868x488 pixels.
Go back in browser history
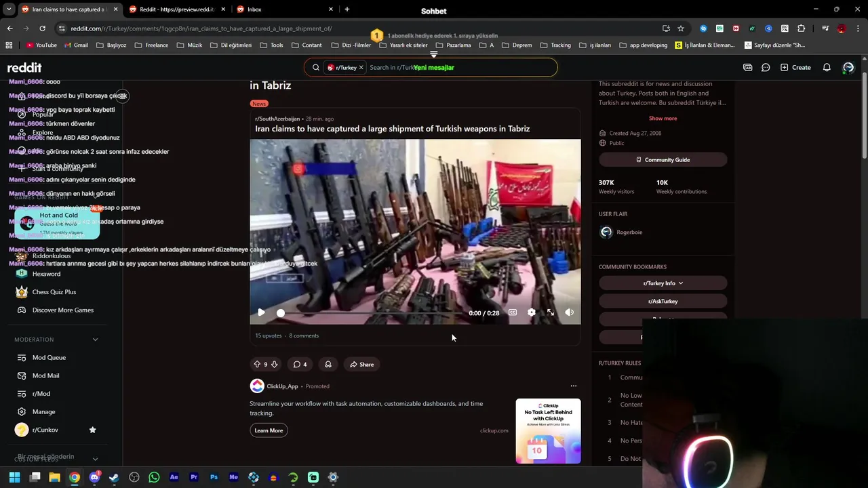coord(9,28)
